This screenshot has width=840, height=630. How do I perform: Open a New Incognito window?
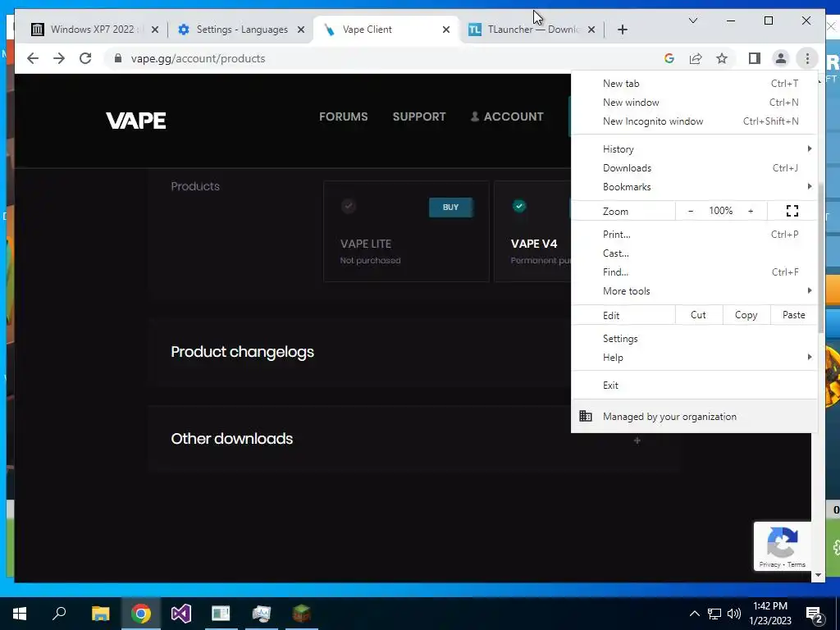[694, 121]
